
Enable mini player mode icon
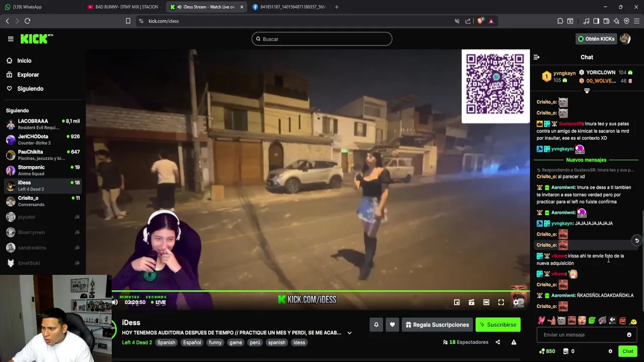(x=457, y=302)
